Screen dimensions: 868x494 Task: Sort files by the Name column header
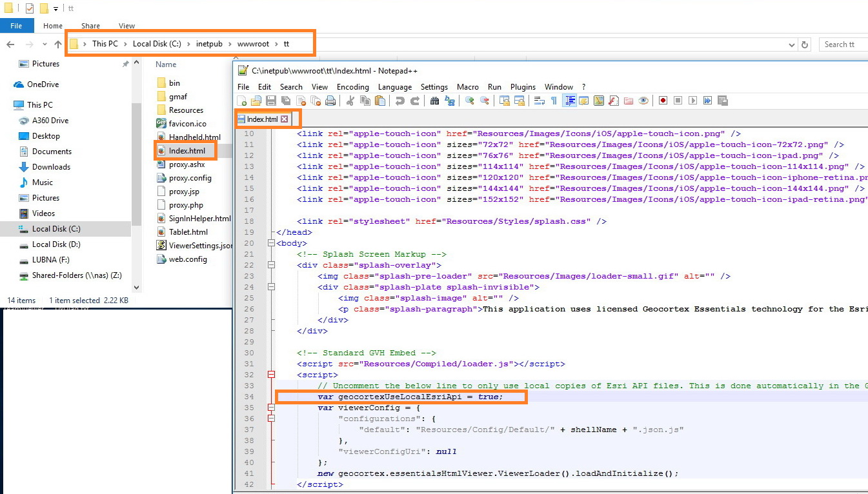click(166, 64)
